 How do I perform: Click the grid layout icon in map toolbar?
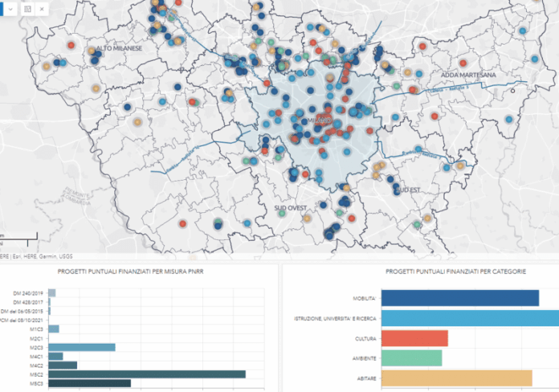tap(27, 8)
